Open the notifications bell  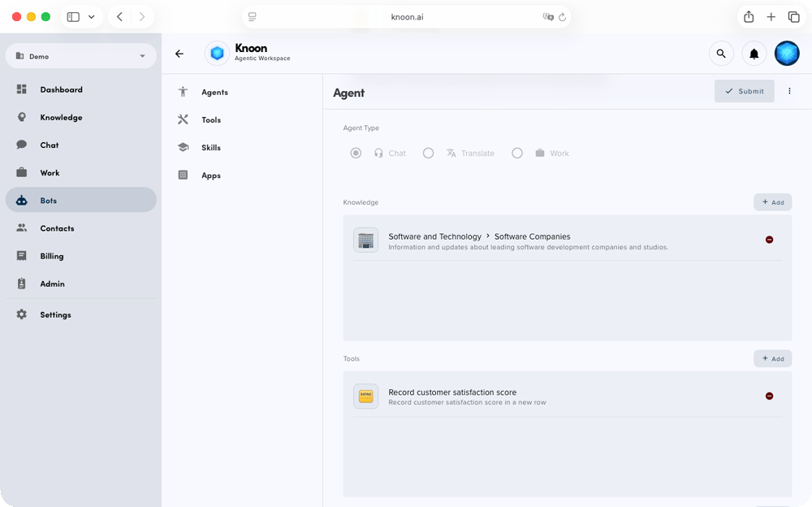[x=754, y=54]
